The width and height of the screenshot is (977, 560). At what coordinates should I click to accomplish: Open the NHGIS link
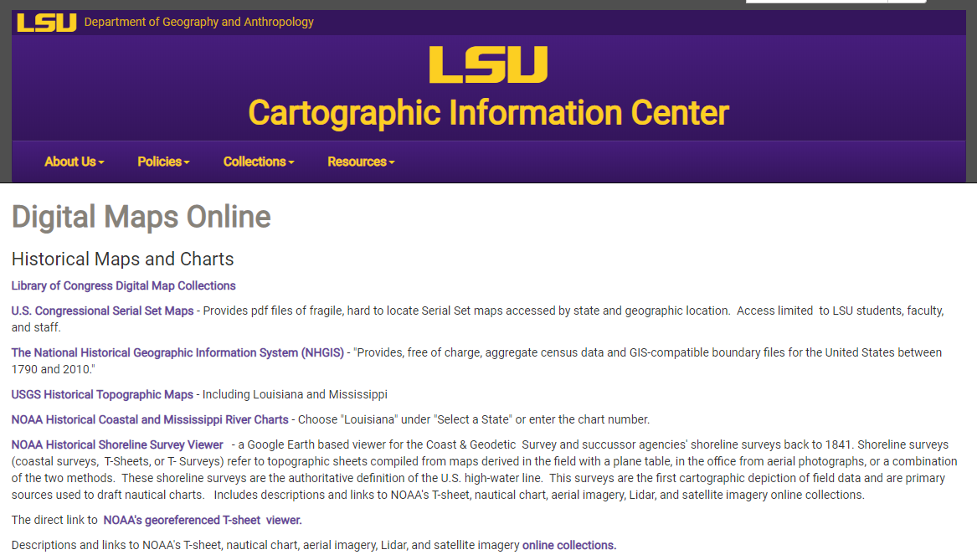click(x=177, y=352)
